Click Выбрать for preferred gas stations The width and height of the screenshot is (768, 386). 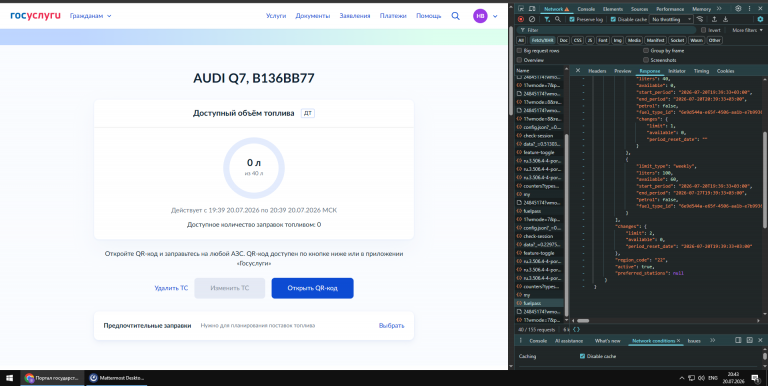(391, 326)
